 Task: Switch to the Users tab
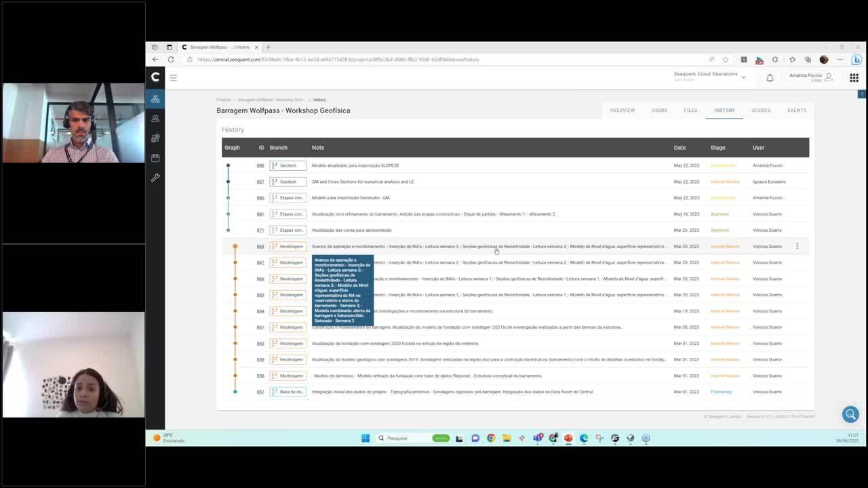click(x=659, y=110)
